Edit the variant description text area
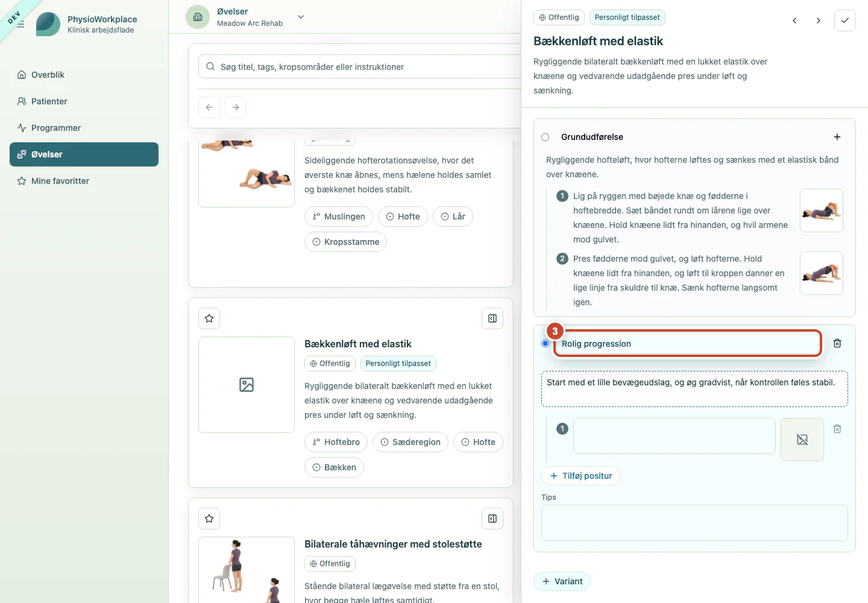 tap(694, 389)
